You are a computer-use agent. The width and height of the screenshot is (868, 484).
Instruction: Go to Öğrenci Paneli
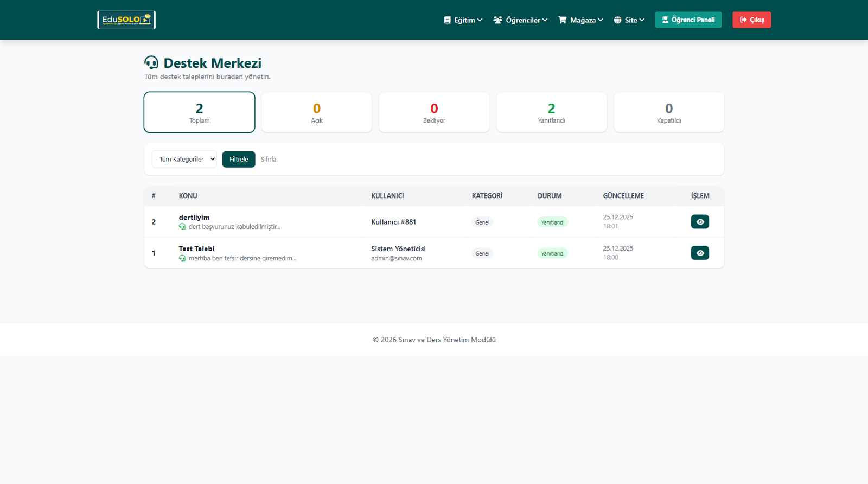point(688,20)
